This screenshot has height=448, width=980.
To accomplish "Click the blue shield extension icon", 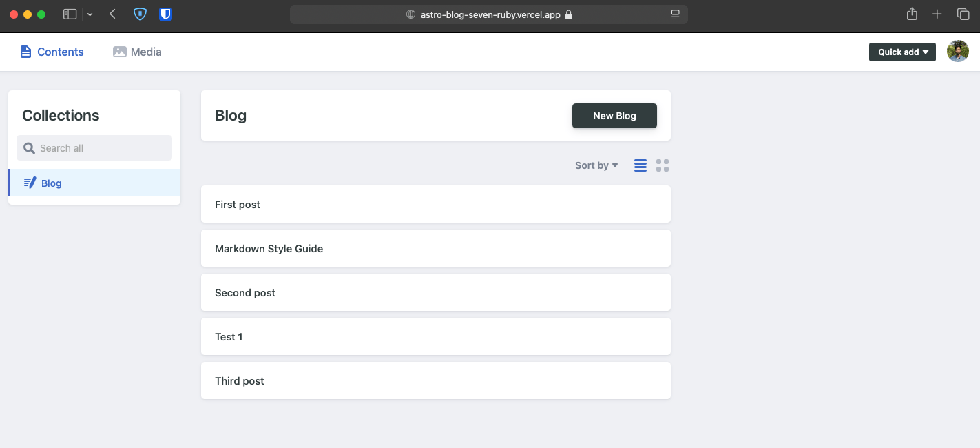I will tap(140, 14).
